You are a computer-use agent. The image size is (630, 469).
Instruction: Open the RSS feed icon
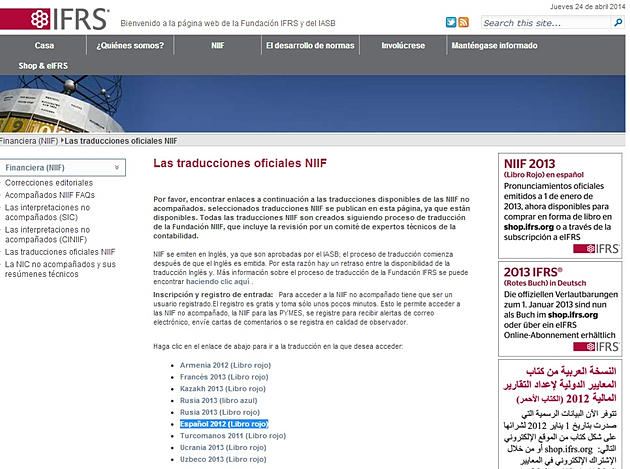pos(463,22)
